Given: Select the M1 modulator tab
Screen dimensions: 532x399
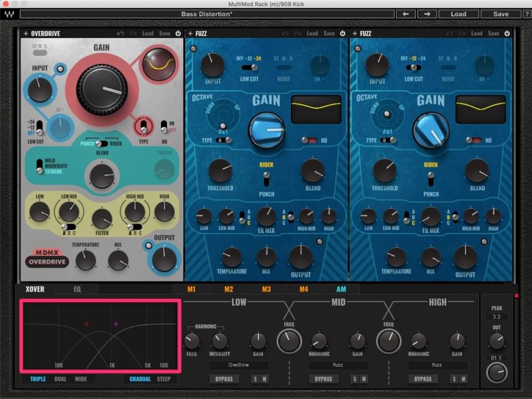Looking at the screenshot, I should 191,289.
